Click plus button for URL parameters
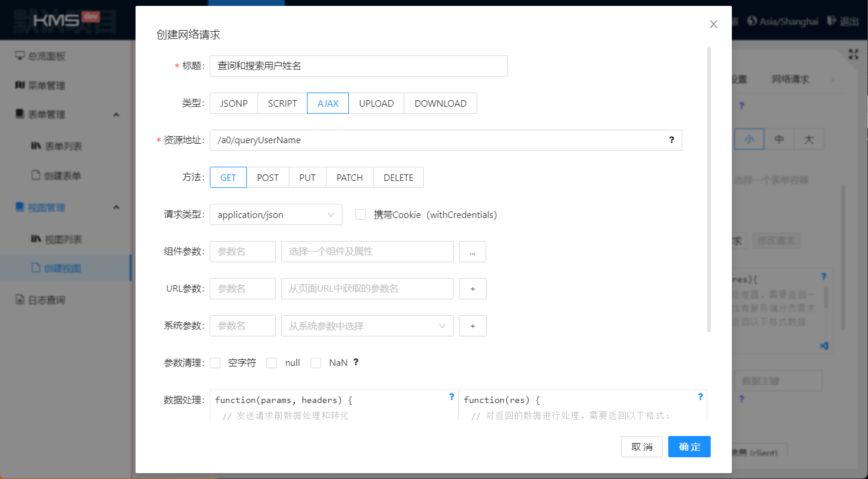 point(473,289)
